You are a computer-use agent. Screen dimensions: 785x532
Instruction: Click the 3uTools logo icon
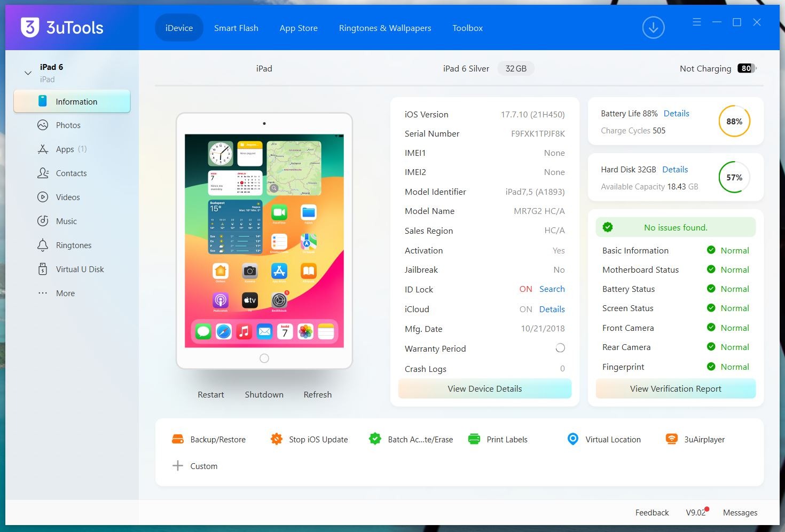click(x=30, y=27)
